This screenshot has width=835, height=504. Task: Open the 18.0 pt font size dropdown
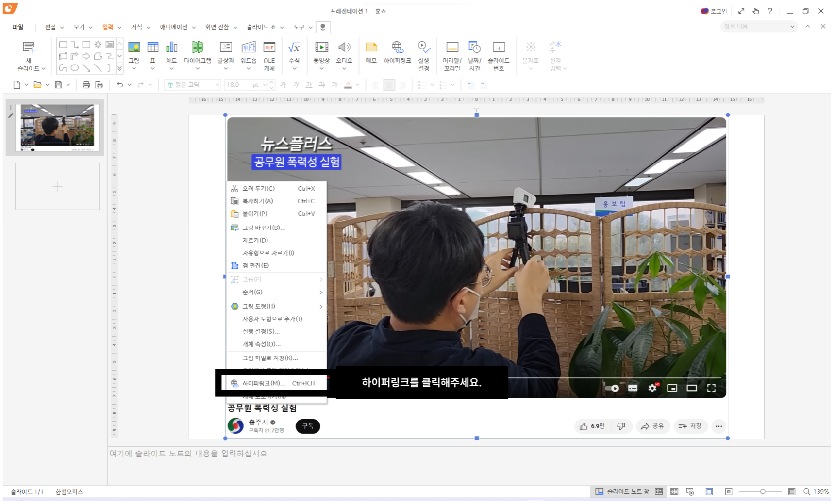[x=264, y=85]
